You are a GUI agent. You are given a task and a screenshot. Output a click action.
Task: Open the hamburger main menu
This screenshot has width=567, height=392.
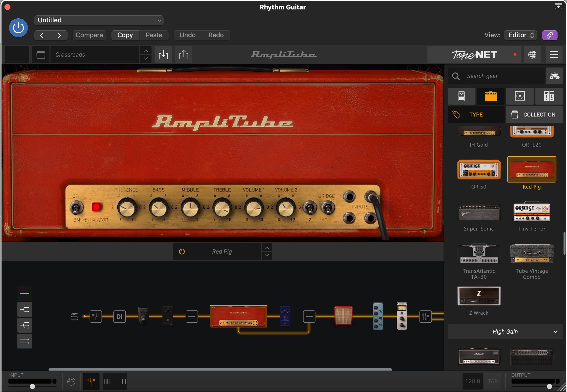[x=554, y=54]
